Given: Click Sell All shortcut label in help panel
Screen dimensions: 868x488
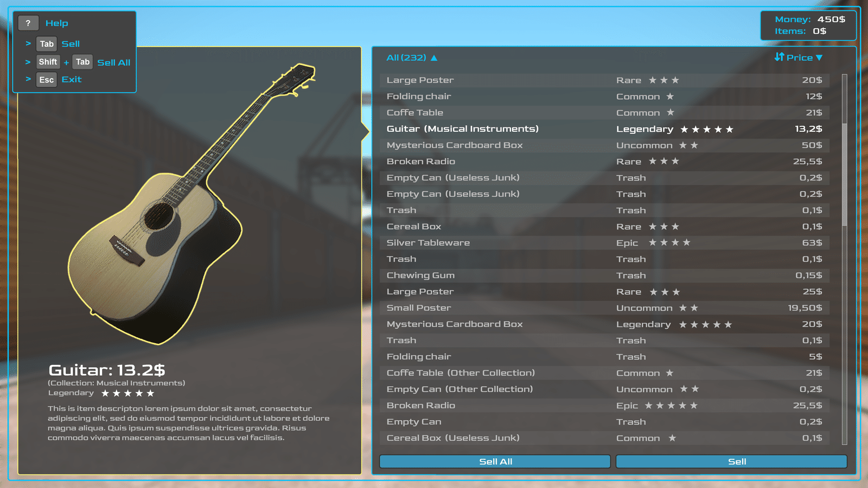Looking at the screenshot, I should 114,62.
